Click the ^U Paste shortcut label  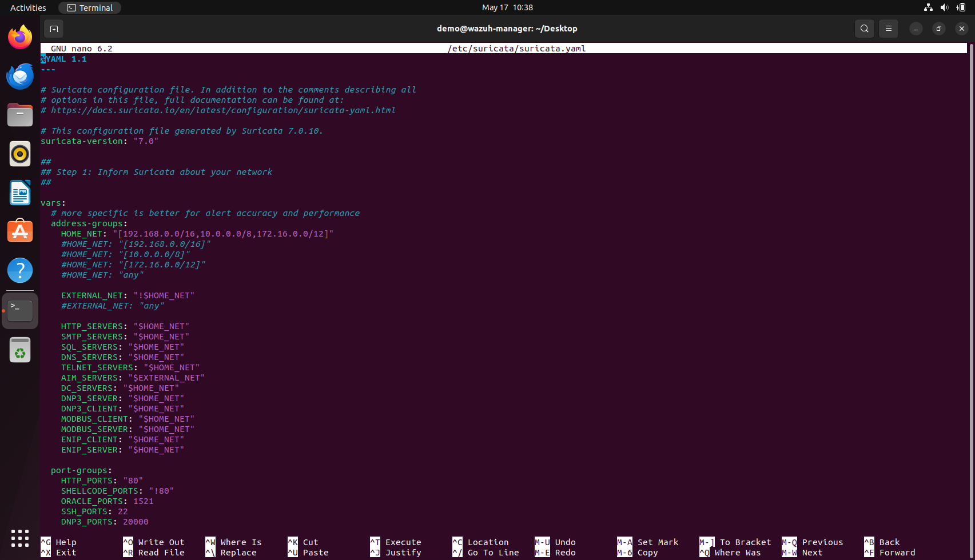click(308, 553)
